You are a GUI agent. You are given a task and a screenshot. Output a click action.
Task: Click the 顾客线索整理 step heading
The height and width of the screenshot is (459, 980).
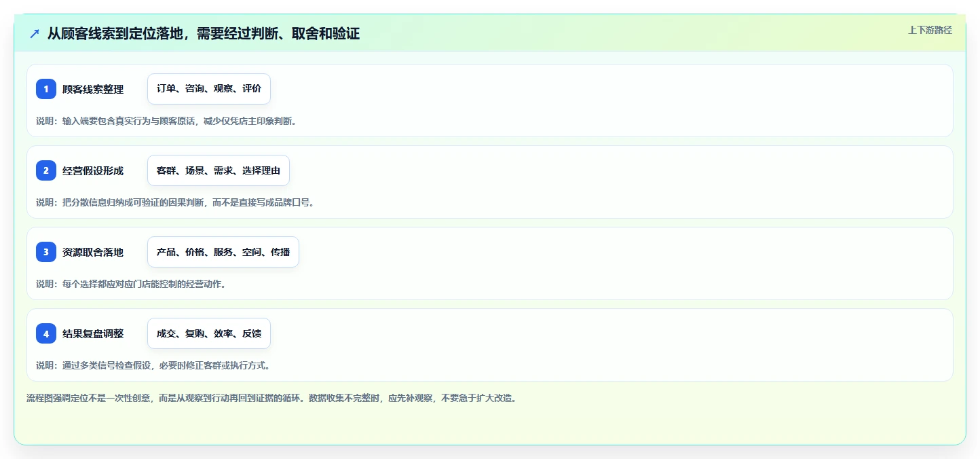pos(93,89)
